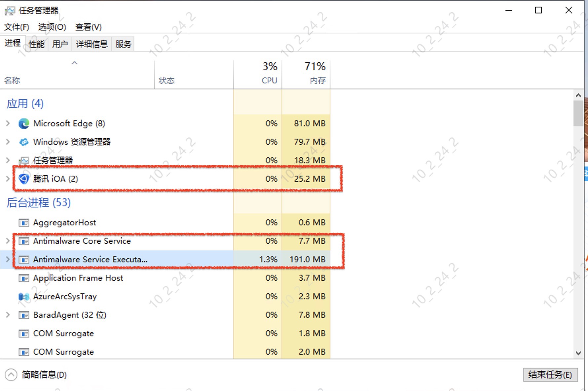The height and width of the screenshot is (391, 588).
Task: Expand the 腾讯 iOA (2) group
Action: tap(8, 179)
